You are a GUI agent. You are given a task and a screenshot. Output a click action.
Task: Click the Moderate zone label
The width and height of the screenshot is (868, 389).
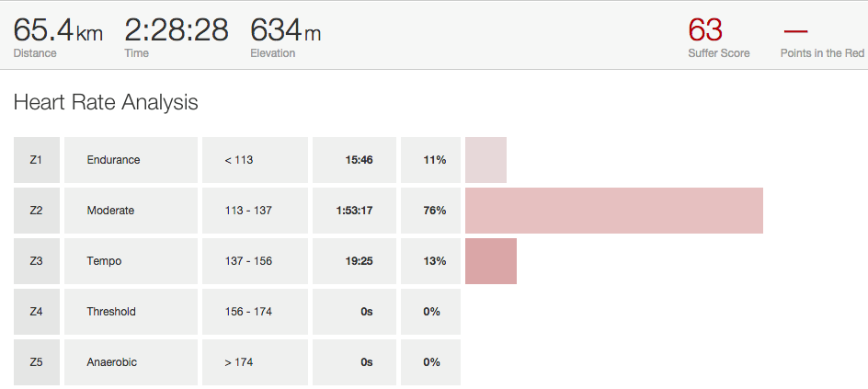point(111,211)
